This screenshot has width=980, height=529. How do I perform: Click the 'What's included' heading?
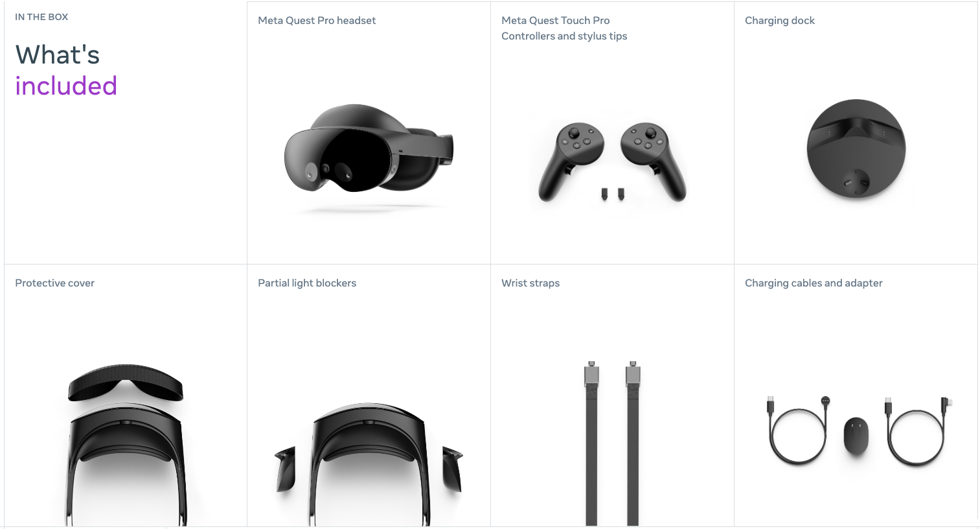(x=66, y=70)
